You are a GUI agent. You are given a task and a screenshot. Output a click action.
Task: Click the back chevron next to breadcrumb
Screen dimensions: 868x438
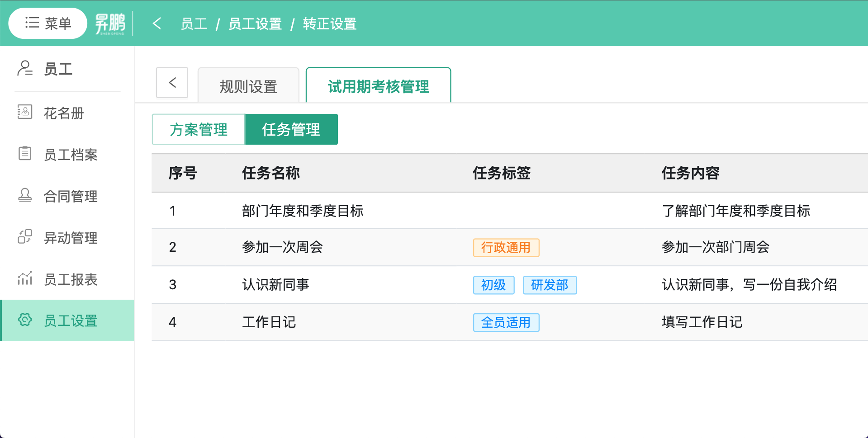coord(157,24)
